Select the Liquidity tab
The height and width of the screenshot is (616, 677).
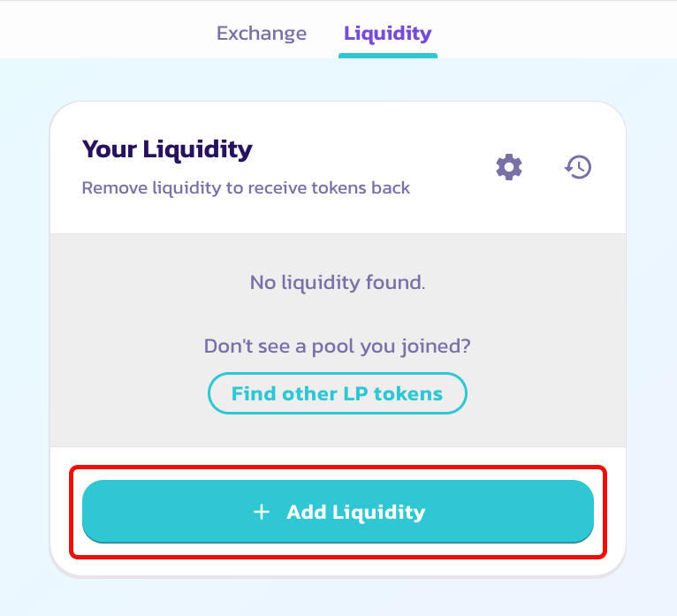(x=388, y=34)
